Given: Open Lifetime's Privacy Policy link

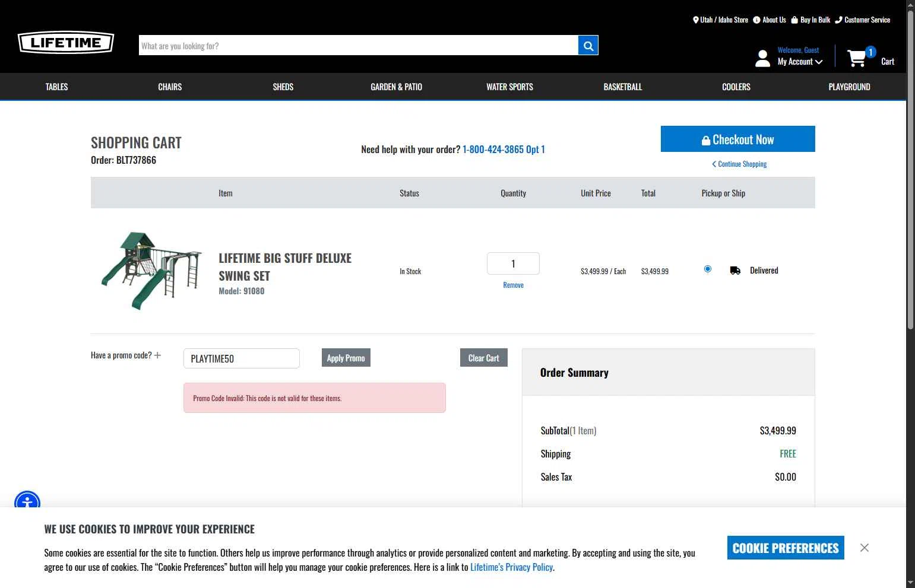Looking at the screenshot, I should (511, 567).
